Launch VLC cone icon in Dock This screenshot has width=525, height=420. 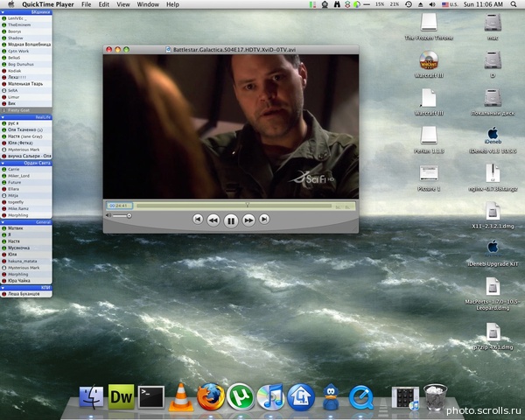pyautogui.click(x=181, y=397)
